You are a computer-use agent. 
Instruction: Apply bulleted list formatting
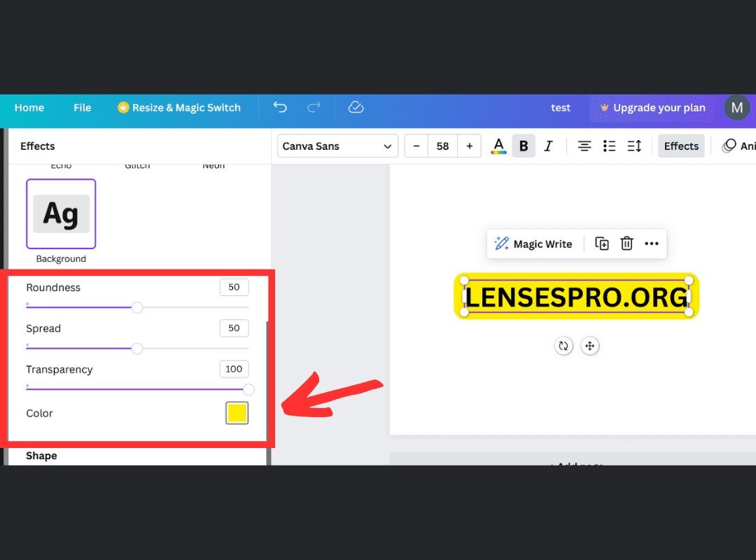(x=610, y=146)
